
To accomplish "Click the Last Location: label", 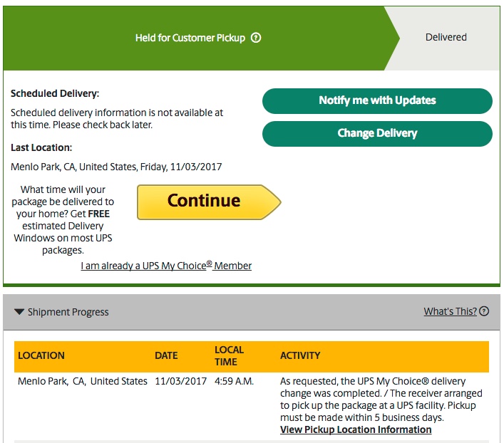I will click(41, 147).
